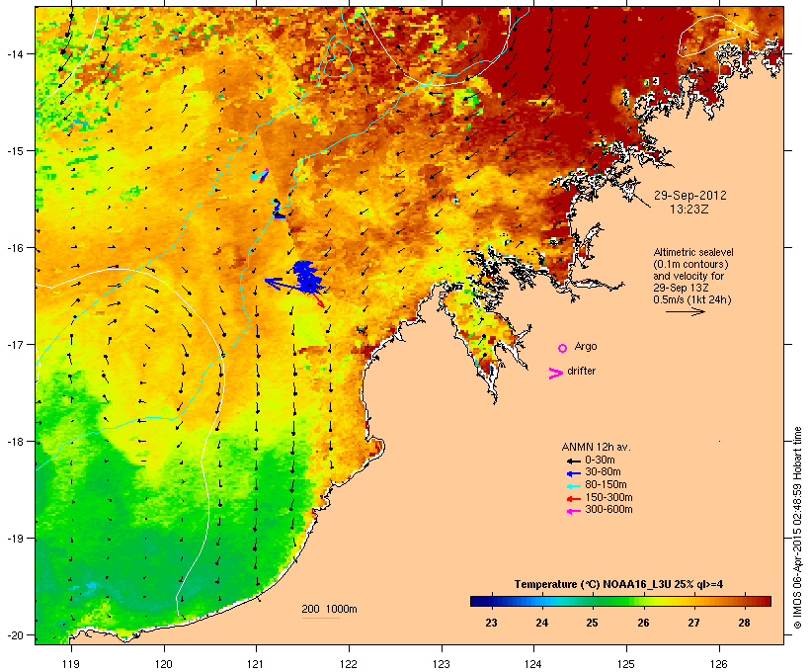Screen dimensions: 810x672
Task: Click the -20 latitude axis label
Action: point(14,635)
